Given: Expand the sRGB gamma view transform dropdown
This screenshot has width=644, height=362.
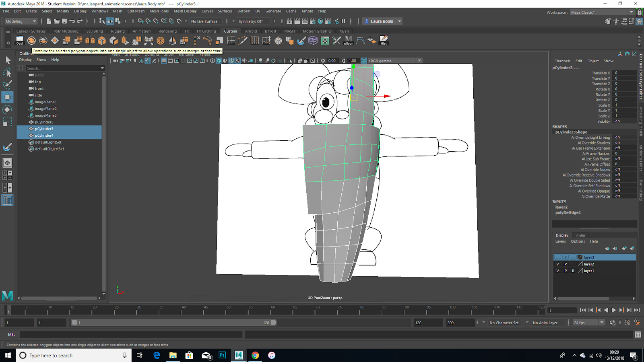Looking at the screenshot, I should pos(419,61).
